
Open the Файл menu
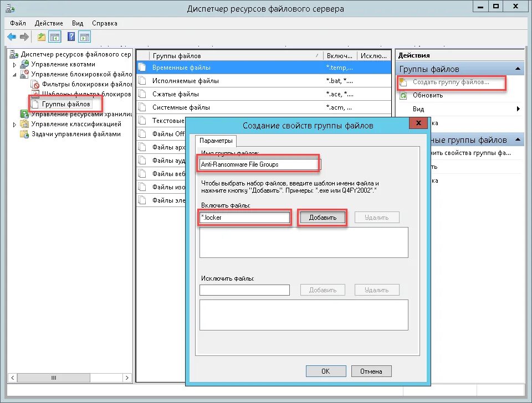(18, 23)
